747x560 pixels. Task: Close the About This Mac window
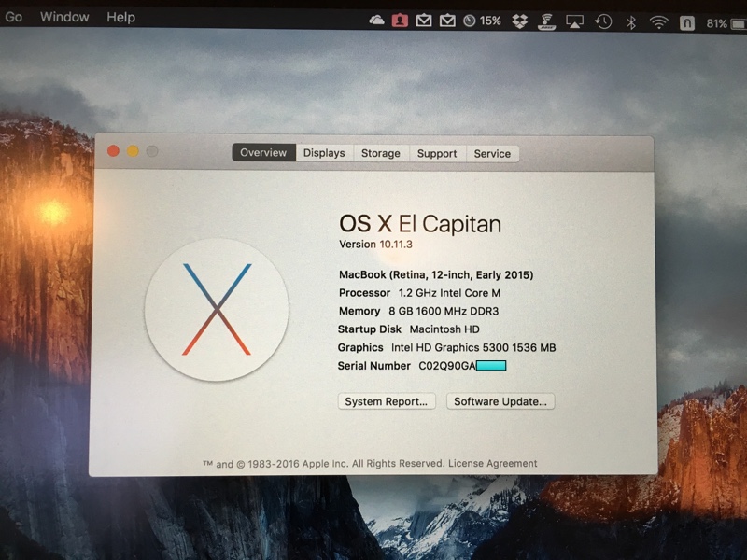click(113, 151)
